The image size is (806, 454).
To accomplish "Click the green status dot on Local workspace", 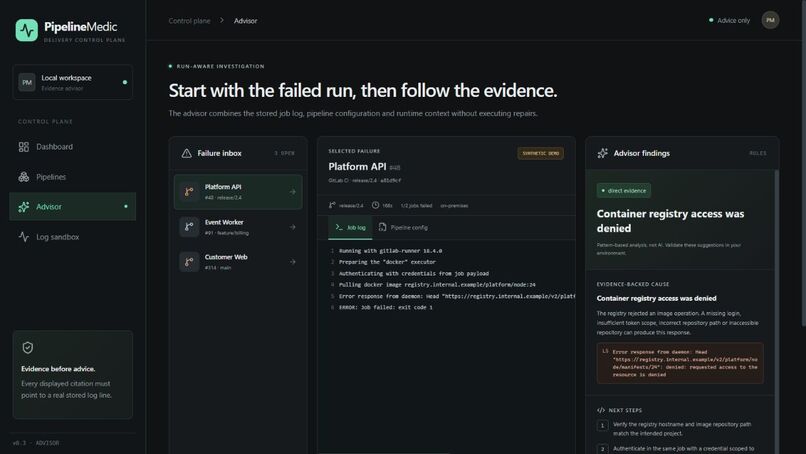I will [125, 82].
